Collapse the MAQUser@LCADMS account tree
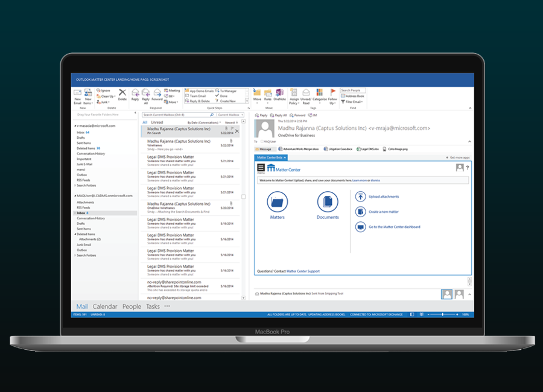 (x=75, y=195)
